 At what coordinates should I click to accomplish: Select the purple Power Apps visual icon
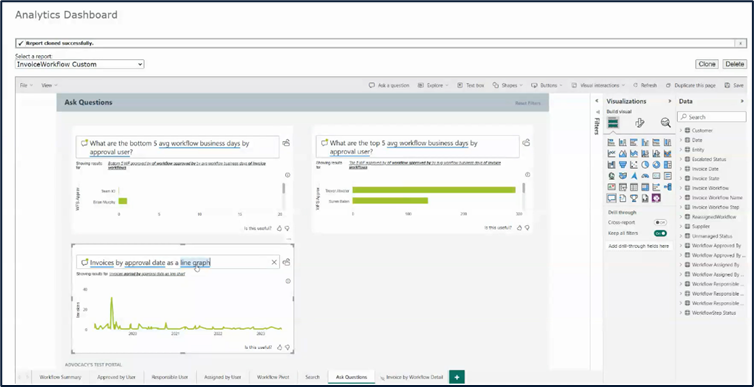(656, 198)
